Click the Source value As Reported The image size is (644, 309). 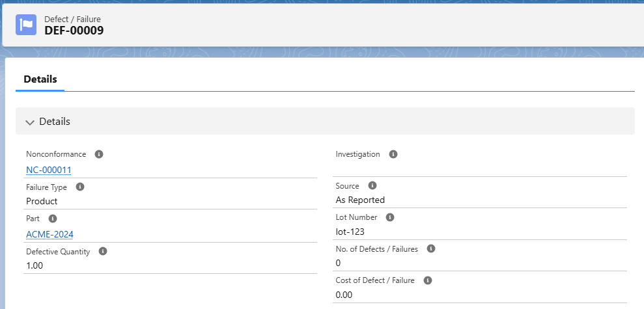(360, 200)
